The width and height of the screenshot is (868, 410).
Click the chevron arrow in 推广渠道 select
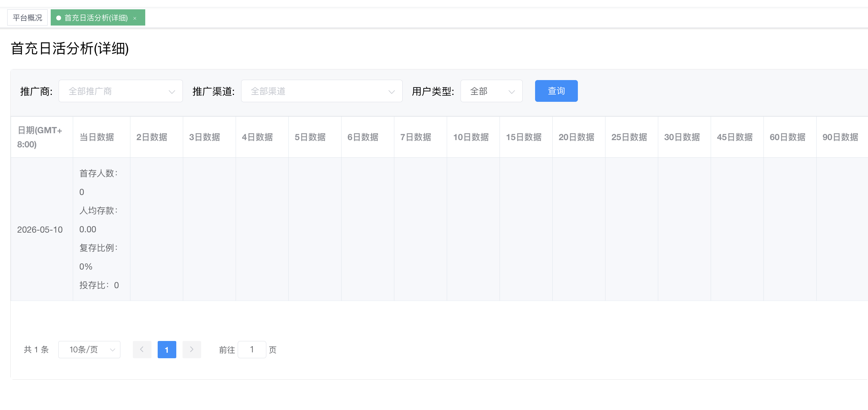(392, 92)
